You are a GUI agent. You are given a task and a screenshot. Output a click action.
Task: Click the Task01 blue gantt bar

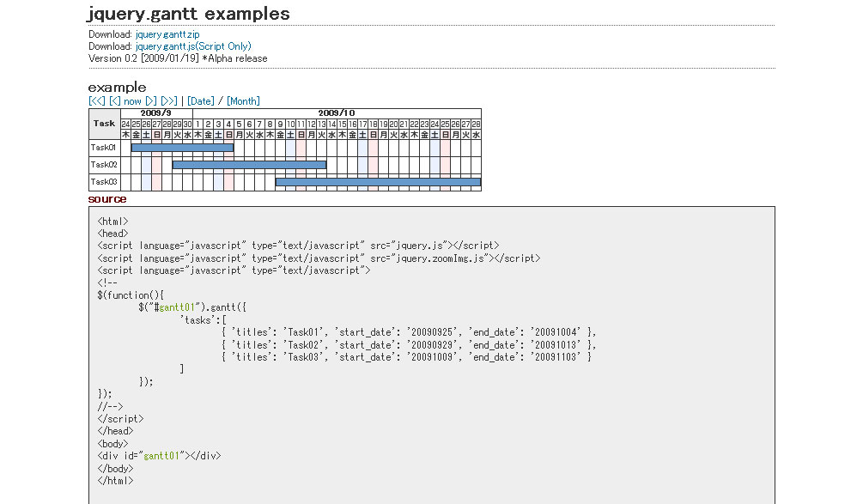182,148
